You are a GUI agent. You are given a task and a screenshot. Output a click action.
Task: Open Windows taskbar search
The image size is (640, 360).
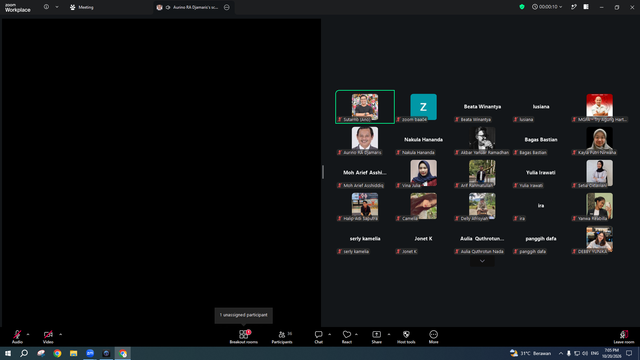pos(24,353)
